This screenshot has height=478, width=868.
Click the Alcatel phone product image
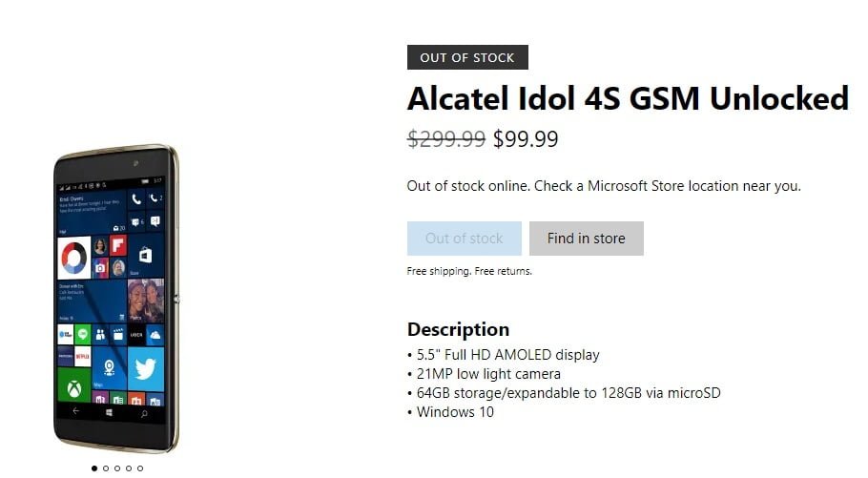coord(114,298)
